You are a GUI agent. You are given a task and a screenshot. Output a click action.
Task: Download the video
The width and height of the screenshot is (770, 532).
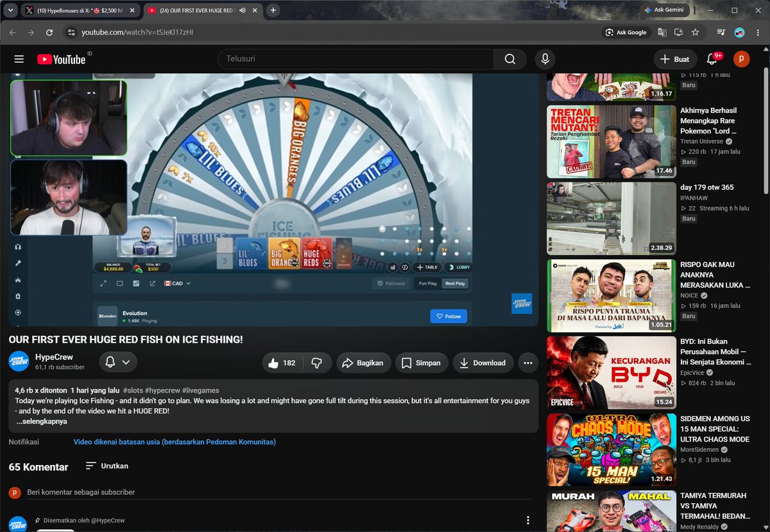click(483, 363)
